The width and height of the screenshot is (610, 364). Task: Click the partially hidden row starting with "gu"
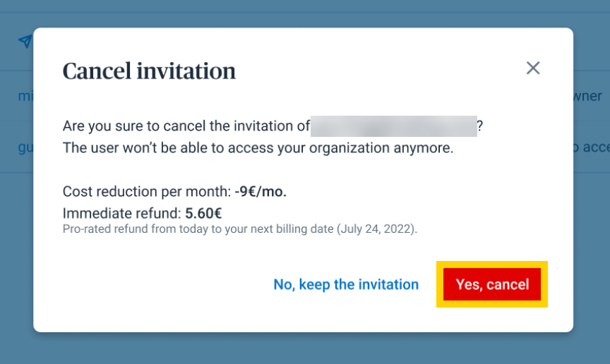coord(25,147)
